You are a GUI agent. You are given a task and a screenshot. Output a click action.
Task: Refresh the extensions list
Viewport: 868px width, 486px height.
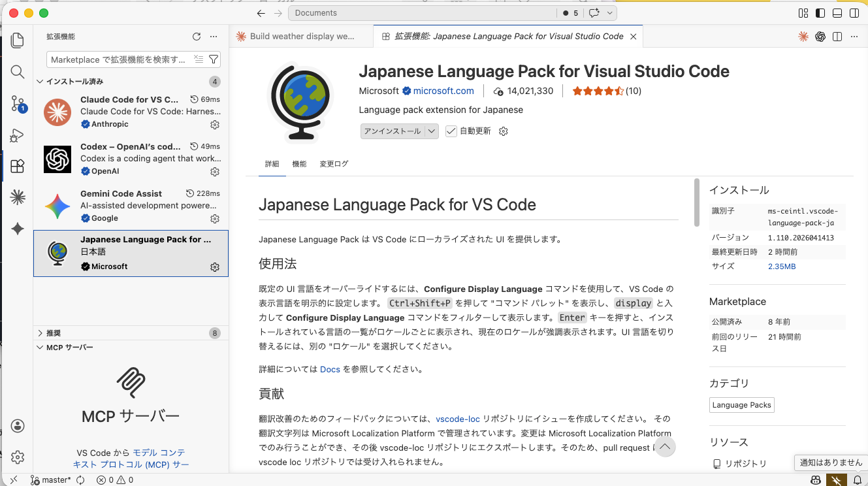click(x=195, y=37)
